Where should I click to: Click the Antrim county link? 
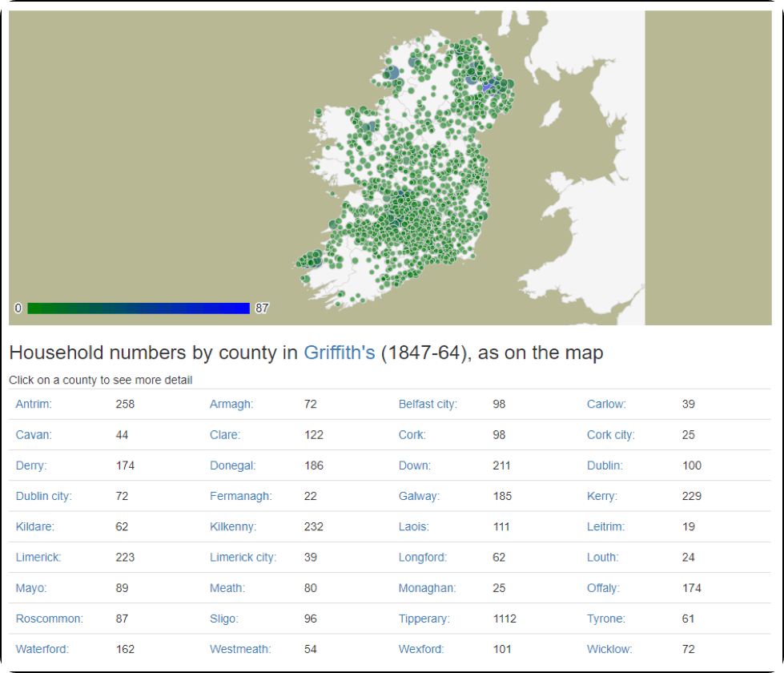[34, 405]
